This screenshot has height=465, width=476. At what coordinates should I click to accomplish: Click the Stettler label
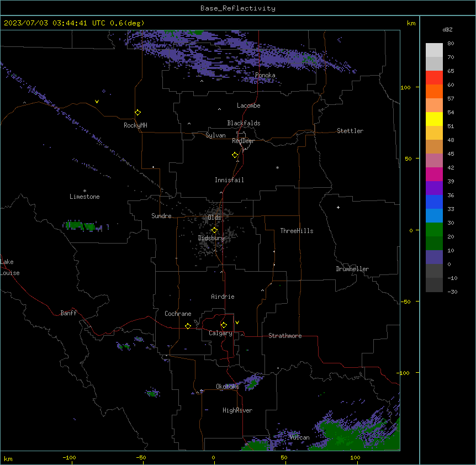350,131
